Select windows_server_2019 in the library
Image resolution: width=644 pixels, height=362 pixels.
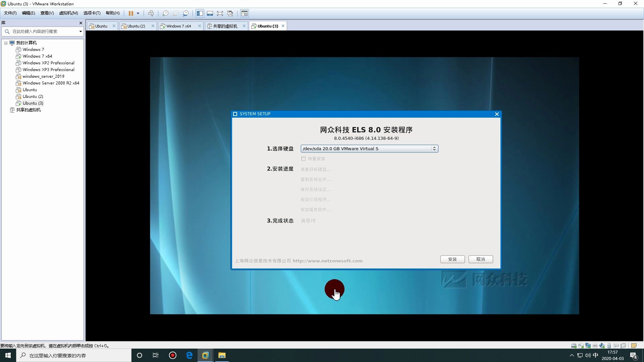click(43, 76)
